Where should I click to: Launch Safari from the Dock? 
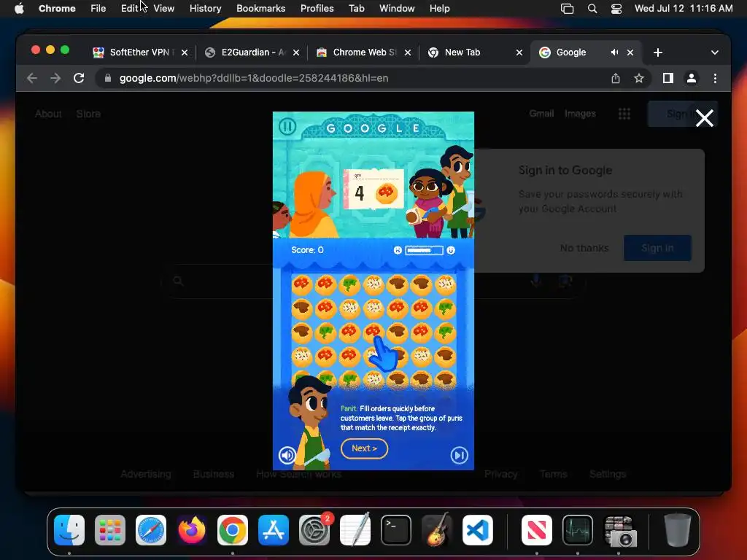(x=151, y=530)
